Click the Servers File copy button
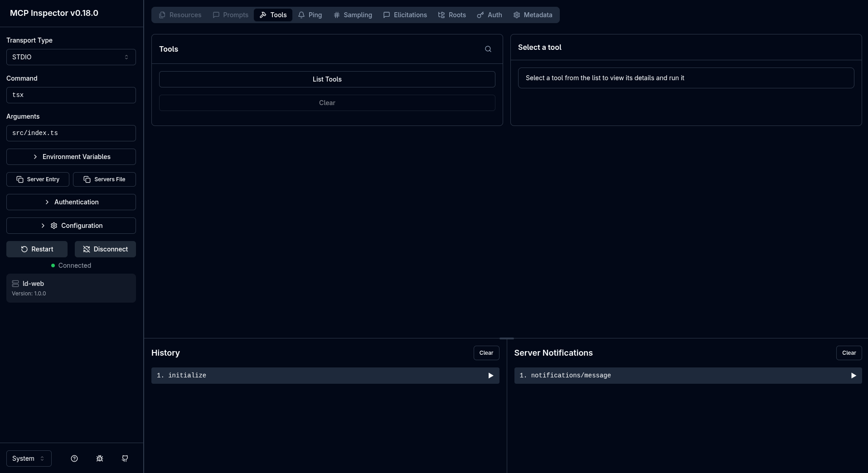Screen dimensions: 868x473 tap(104, 179)
